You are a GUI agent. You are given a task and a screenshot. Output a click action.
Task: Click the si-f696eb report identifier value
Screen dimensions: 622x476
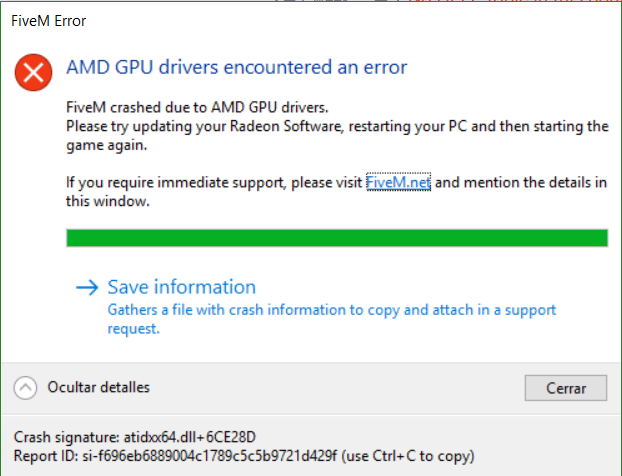210,457
